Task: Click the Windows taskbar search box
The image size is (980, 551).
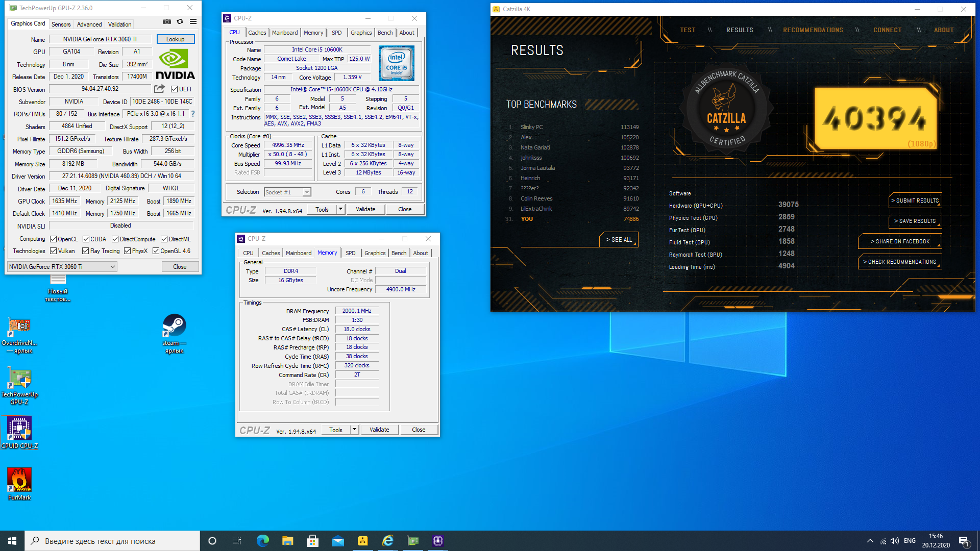Action: point(112,541)
